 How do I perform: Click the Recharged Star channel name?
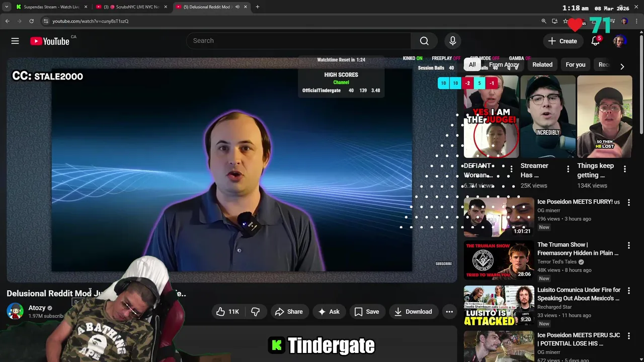554,307
